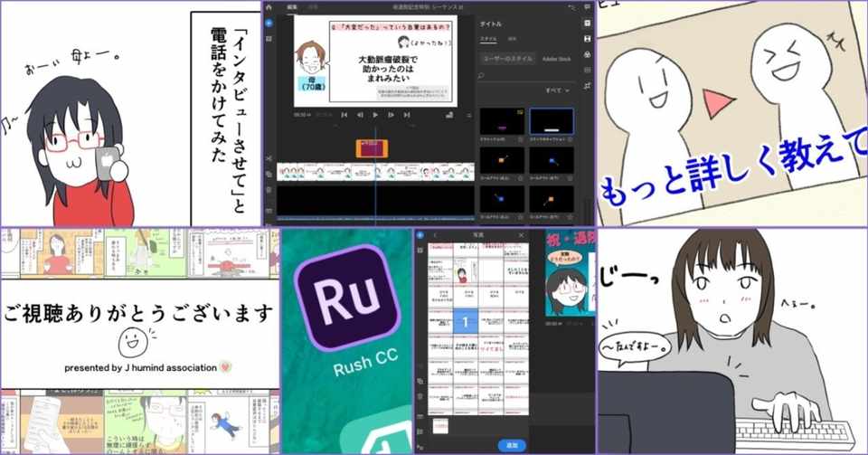The height and width of the screenshot is (455, 868).
Task: Click the blue 追加 button
Action: (512, 445)
